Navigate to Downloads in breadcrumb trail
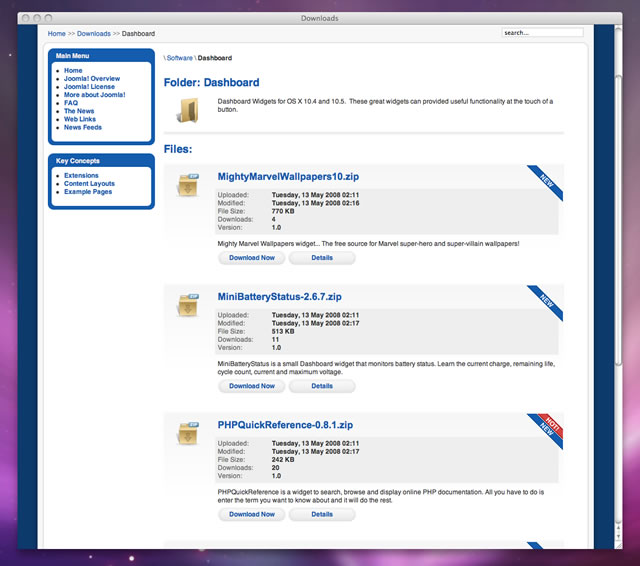This screenshot has height=566, width=640. click(x=94, y=34)
